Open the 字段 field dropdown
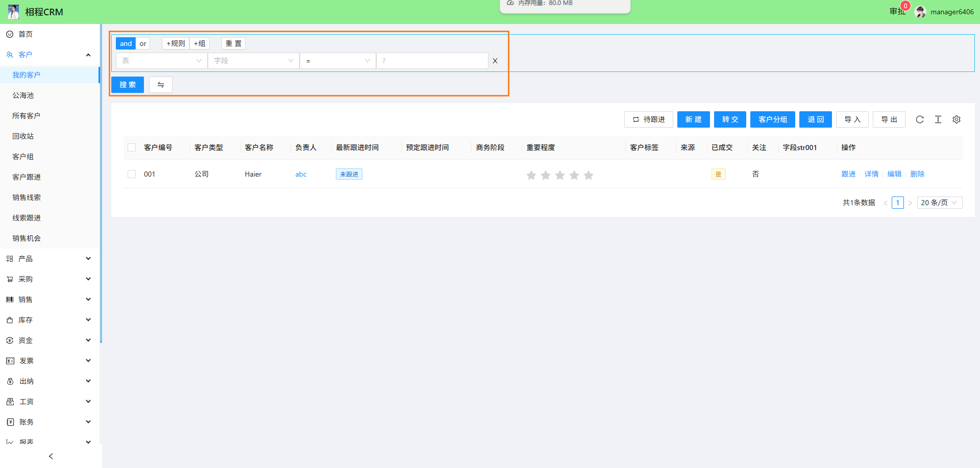This screenshot has height=468, width=980. 253,61
